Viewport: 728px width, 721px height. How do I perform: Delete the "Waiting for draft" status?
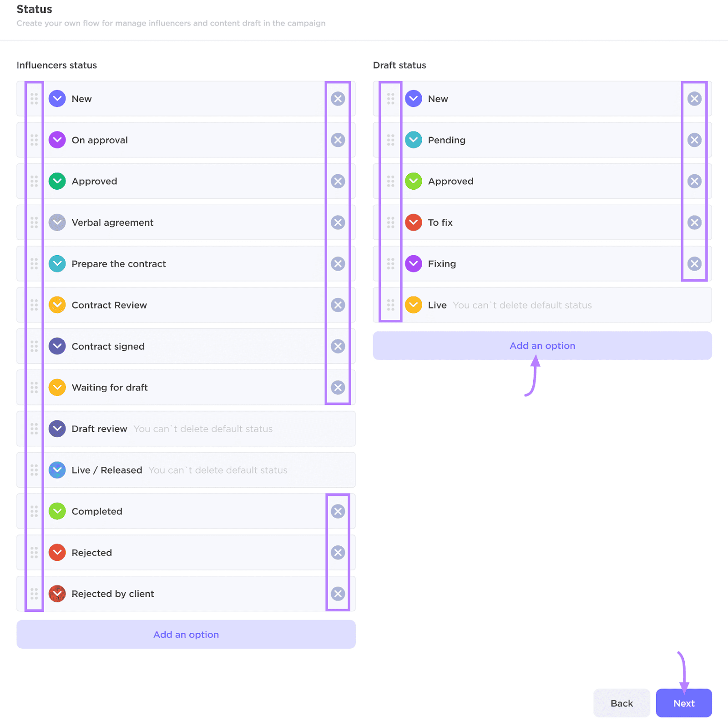click(338, 387)
